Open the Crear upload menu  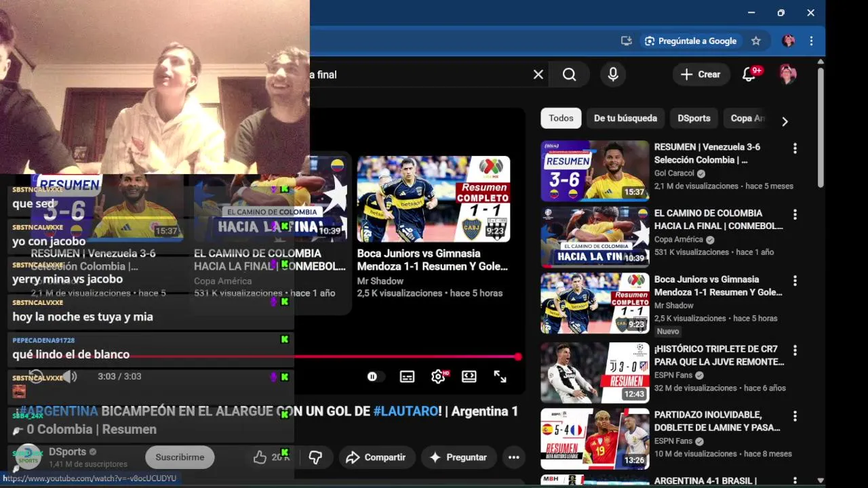pyautogui.click(x=701, y=75)
